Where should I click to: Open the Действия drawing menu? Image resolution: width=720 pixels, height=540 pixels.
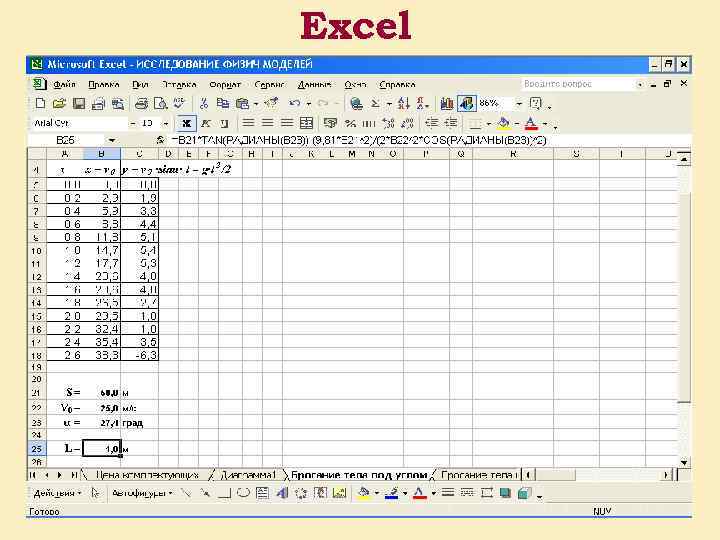57,493
